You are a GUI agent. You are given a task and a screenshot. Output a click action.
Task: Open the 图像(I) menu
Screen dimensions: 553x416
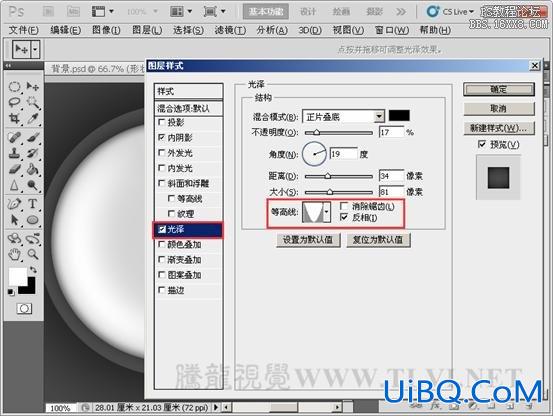106,30
